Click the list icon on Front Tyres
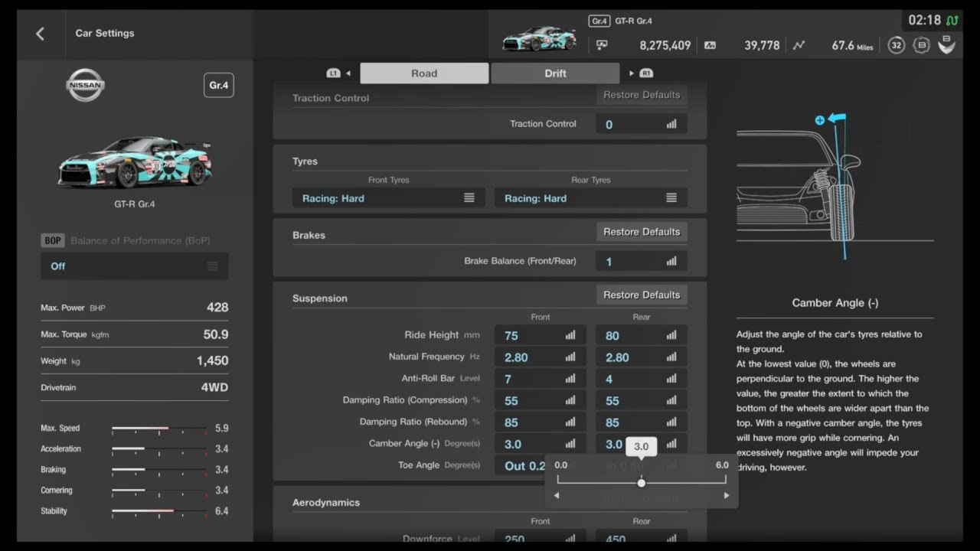Screen dimensions: 980x551 [x=469, y=198]
